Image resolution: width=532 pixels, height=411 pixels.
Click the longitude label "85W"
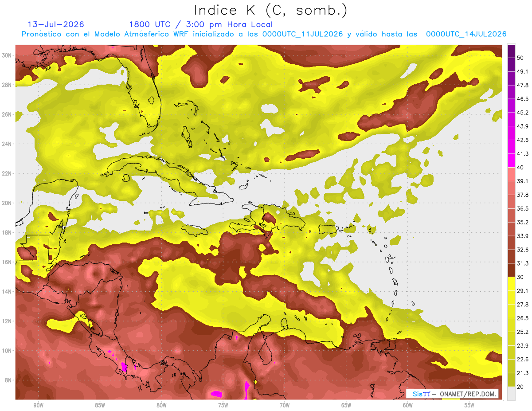pos(100,405)
